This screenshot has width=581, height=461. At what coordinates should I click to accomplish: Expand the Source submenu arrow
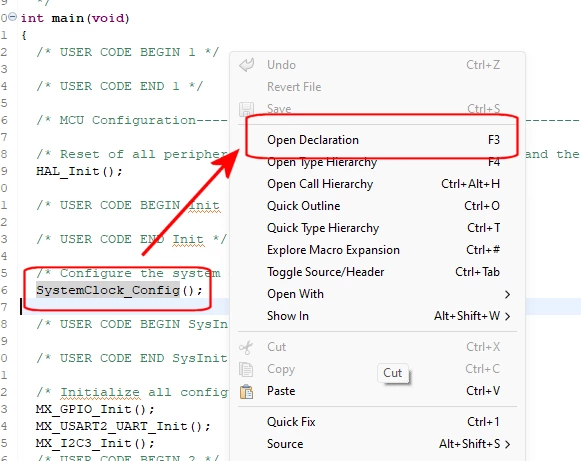coord(507,444)
